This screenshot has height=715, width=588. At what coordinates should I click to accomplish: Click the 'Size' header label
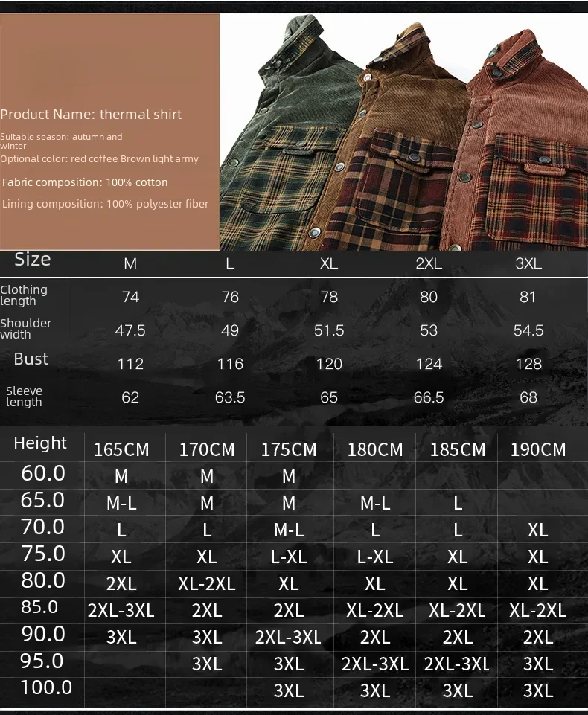tap(33, 259)
